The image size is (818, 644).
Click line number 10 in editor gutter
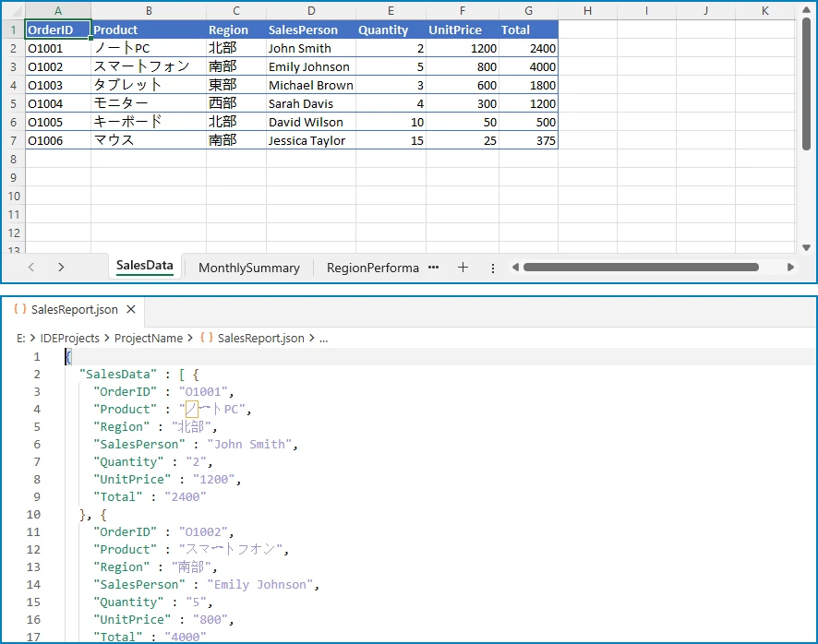click(33, 514)
